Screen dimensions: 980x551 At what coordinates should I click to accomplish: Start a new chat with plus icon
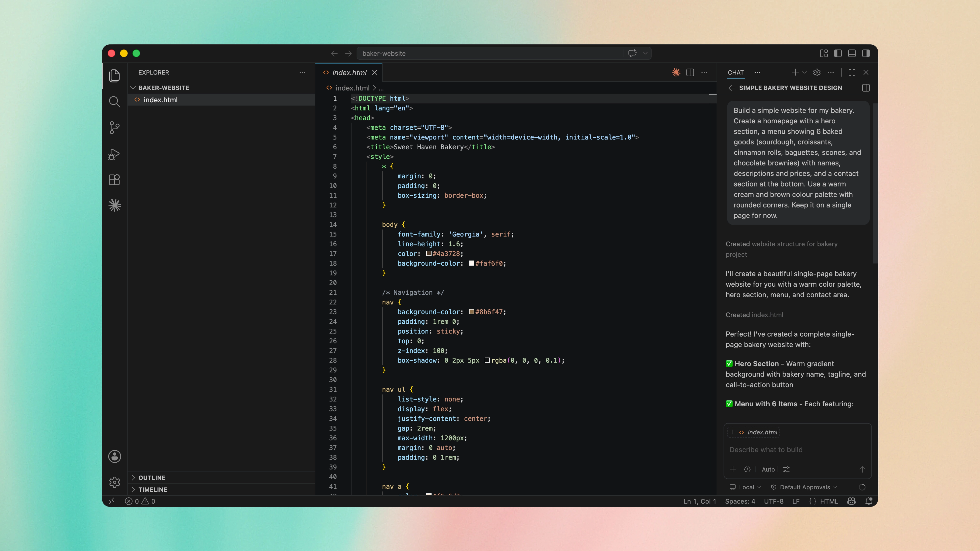(795, 72)
